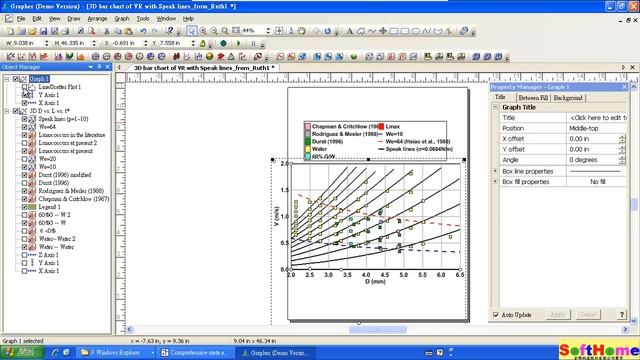Expand Box line properties section

pyautogui.click(x=495, y=171)
